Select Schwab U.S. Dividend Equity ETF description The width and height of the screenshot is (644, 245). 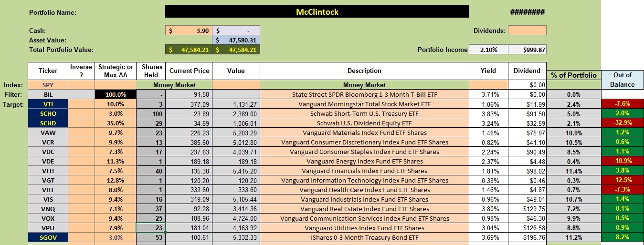364,123
